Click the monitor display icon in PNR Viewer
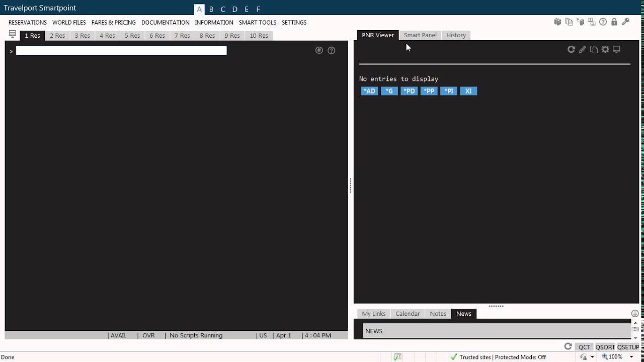Image resolution: width=644 pixels, height=362 pixels. [x=616, y=49]
